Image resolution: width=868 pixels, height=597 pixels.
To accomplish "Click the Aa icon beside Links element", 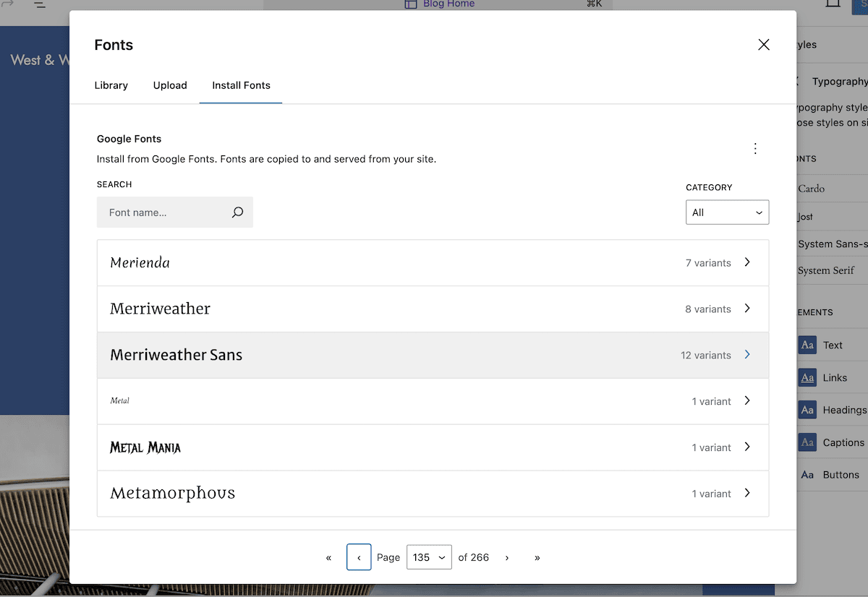I will tap(807, 377).
